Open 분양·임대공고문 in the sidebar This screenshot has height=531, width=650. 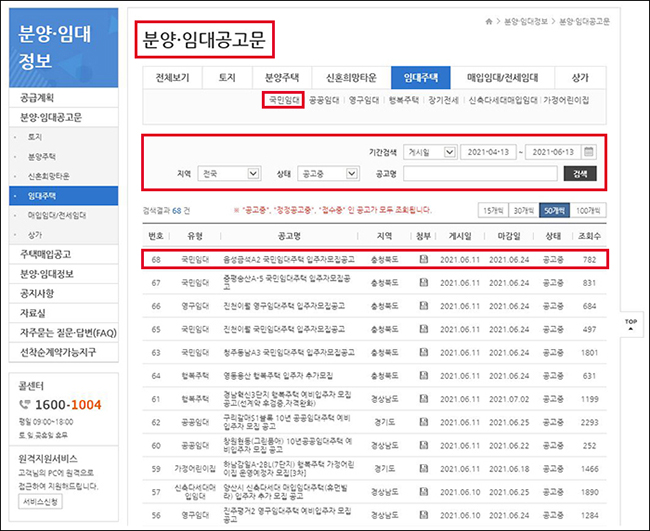click(63, 117)
